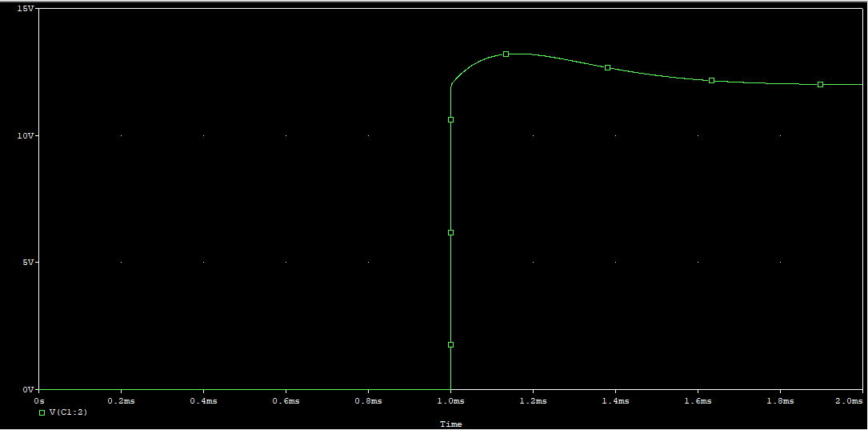Click the 1.8ms time axis label
Image resolution: width=868 pixels, height=430 pixels.
coord(781,400)
